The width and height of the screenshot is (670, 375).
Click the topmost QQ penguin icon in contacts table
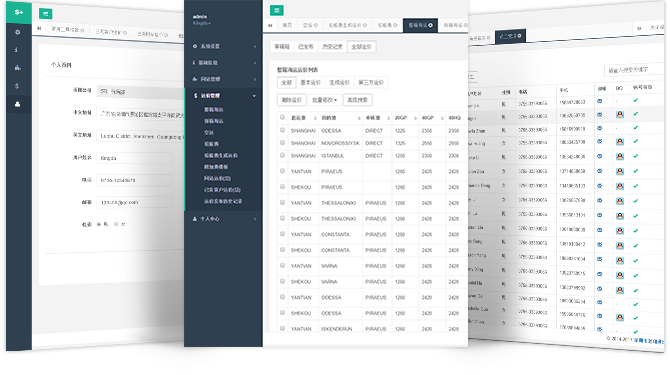point(620,114)
